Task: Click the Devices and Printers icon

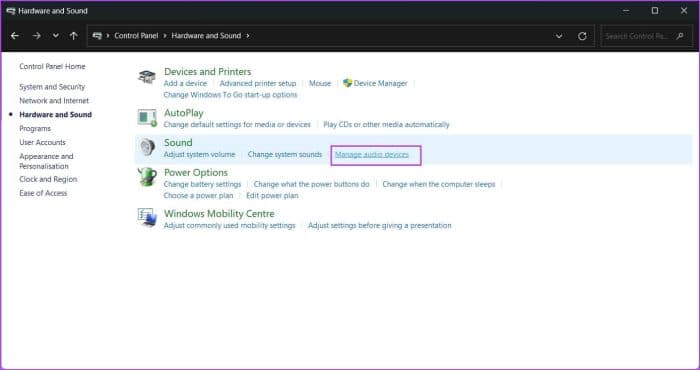Action: pyautogui.click(x=147, y=76)
